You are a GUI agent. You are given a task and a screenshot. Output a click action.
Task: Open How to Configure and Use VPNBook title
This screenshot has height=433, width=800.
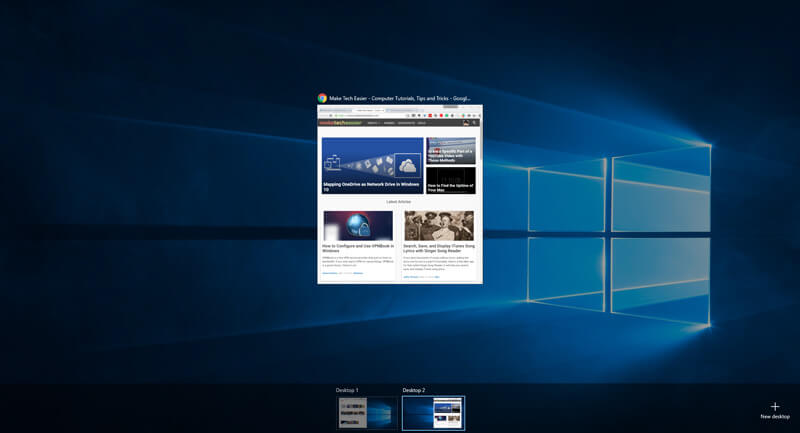click(x=358, y=248)
